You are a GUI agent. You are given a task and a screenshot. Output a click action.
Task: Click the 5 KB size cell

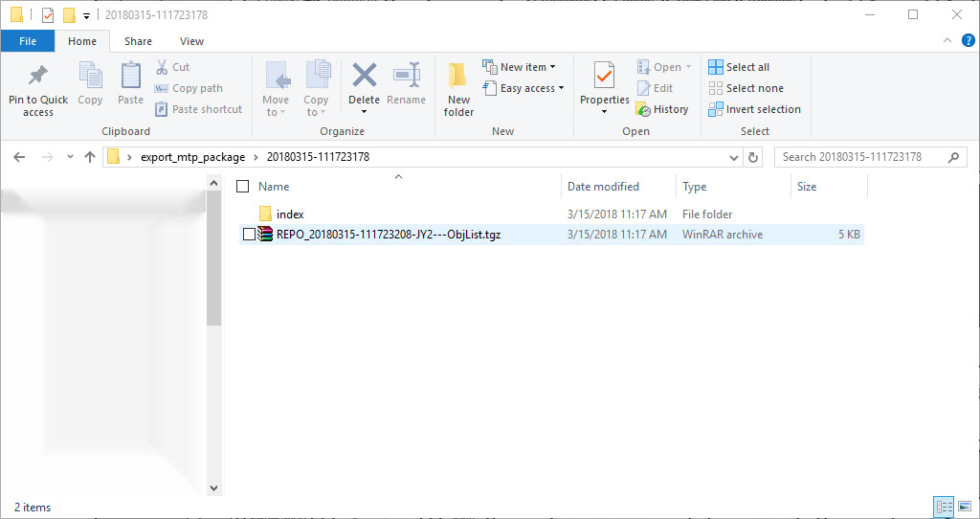pyautogui.click(x=849, y=235)
